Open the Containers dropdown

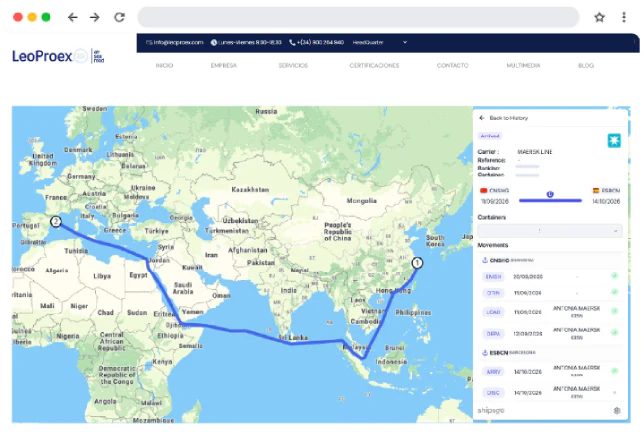pyautogui.click(x=550, y=231)
